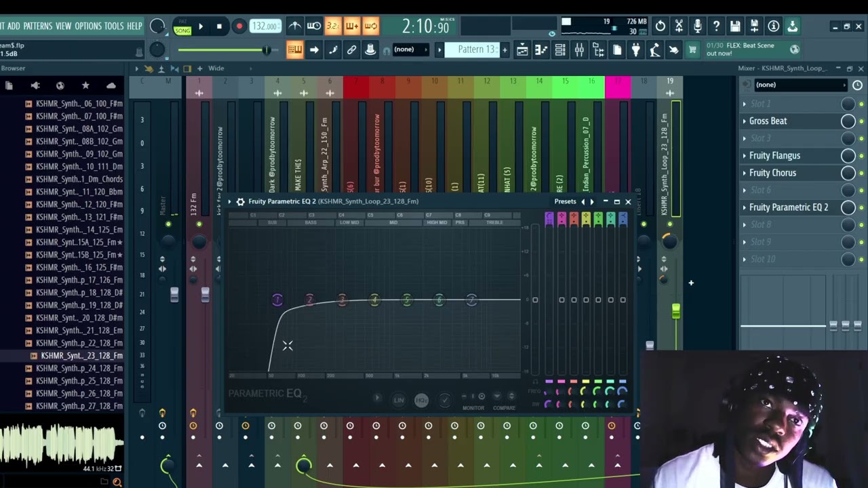Go to previous EQ preset arrow

click(x=583, y=201)
